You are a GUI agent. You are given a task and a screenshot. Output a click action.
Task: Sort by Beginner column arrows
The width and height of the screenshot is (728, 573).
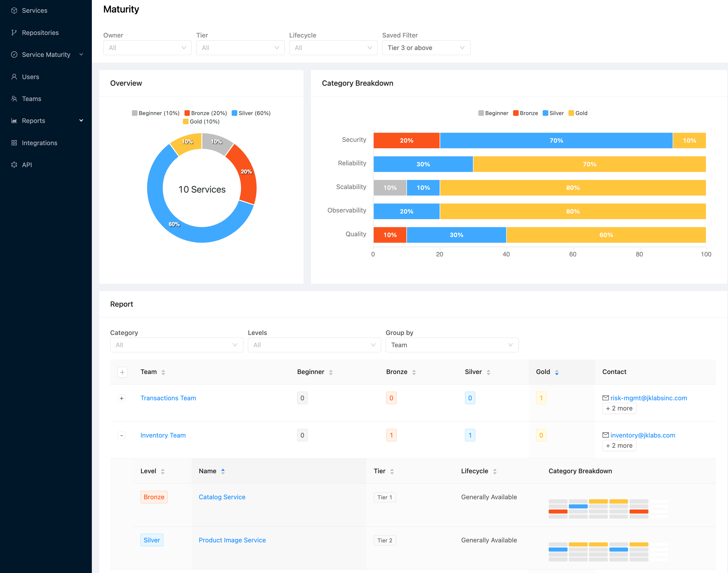331,372
